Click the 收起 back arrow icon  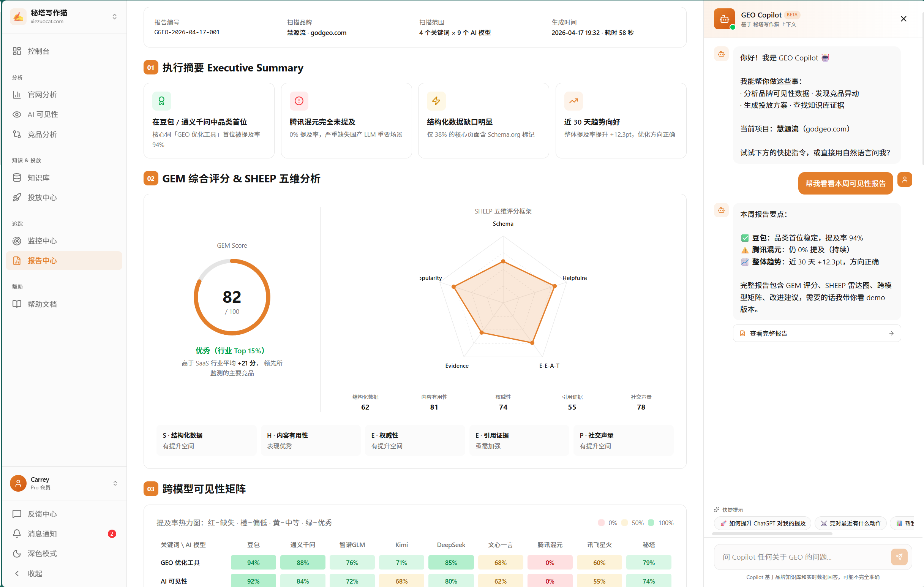[16, 574]
